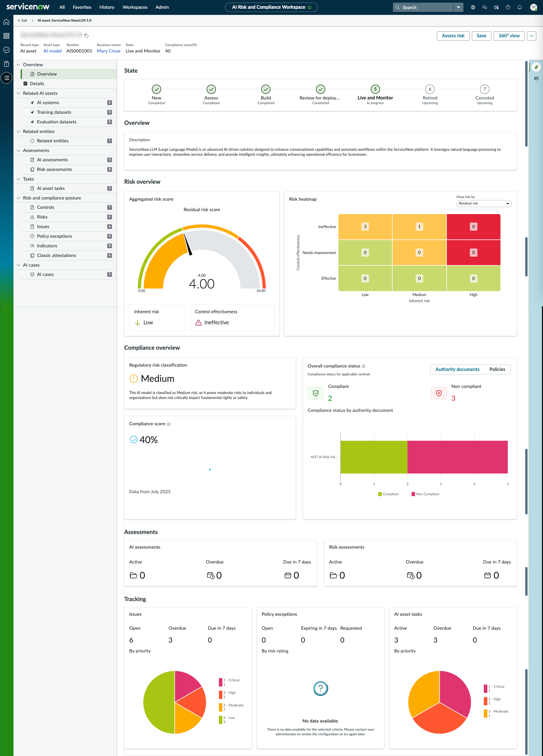Open Classic attestations in the tree
543x756 pixels.
tap(68, 255)
